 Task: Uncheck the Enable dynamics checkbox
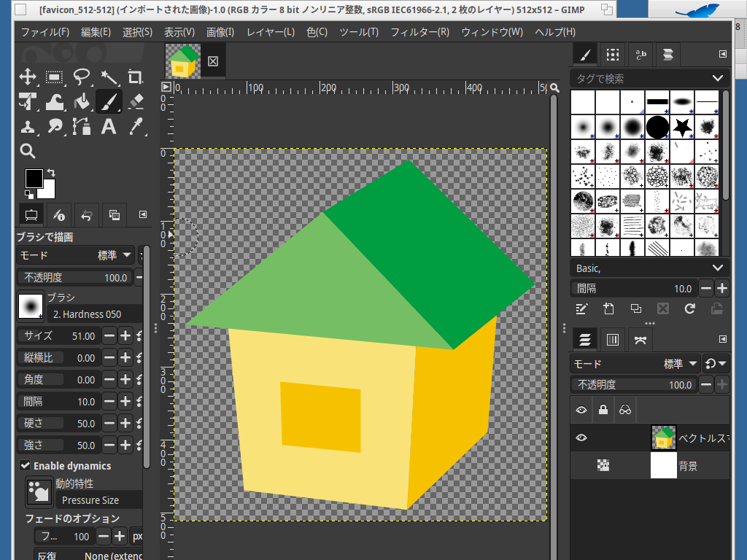click(25, 466)
